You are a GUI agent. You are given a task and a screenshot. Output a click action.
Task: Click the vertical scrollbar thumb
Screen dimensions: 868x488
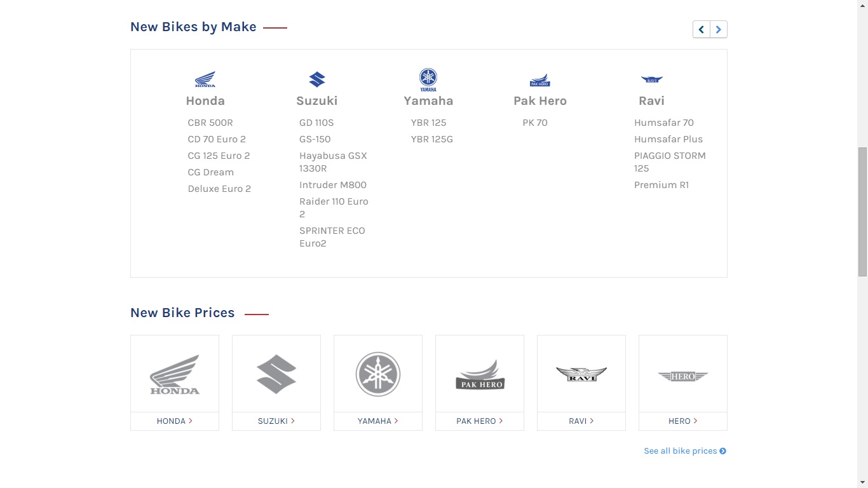[x=862, y=212]
